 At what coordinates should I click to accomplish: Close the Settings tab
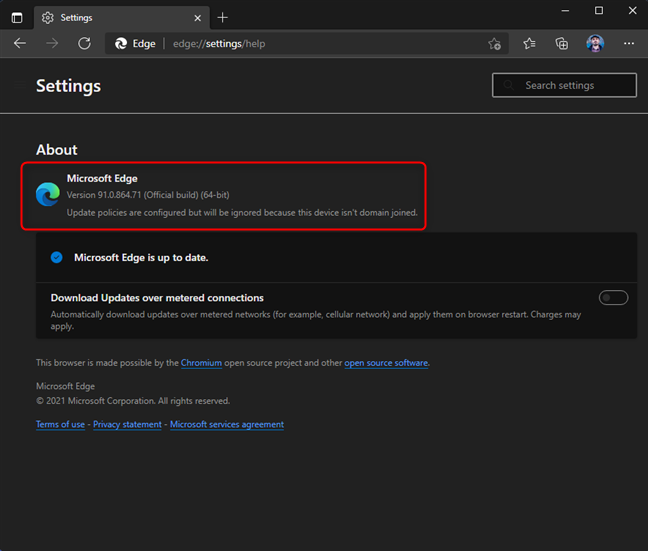coord(198,18)
